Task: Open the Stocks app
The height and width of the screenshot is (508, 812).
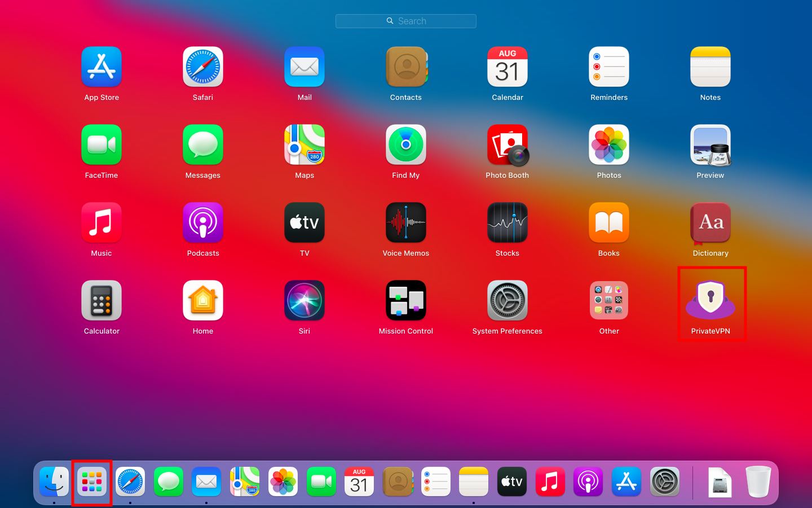Action: click(507, 222)
